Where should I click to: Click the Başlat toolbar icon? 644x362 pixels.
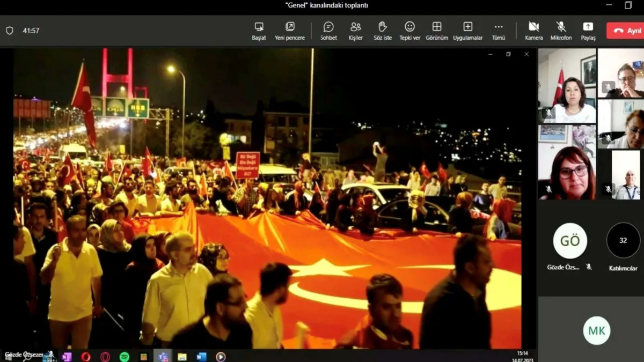[x=259, y=31]
